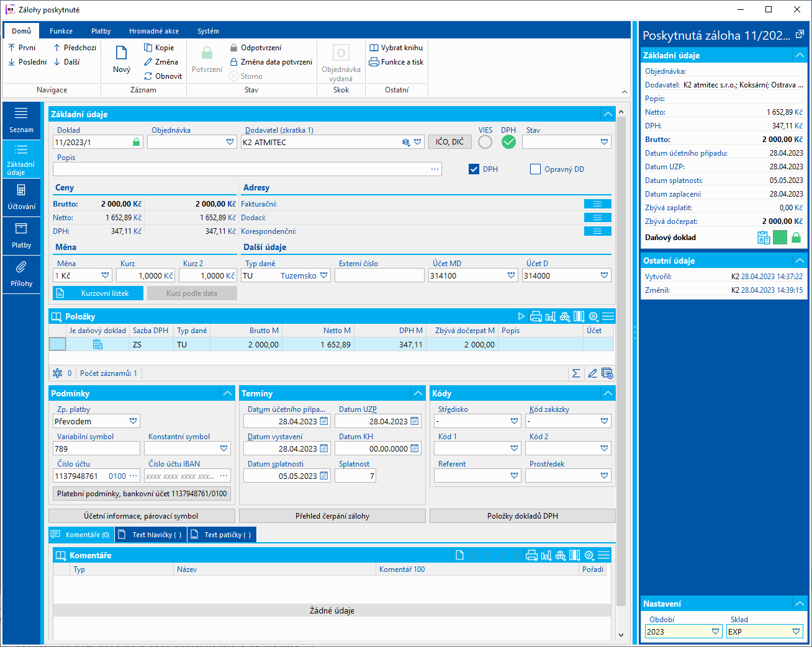The image size is (812, 647).
Task: Uncheck the DPH checkbox
Action: tap(474, 169)
